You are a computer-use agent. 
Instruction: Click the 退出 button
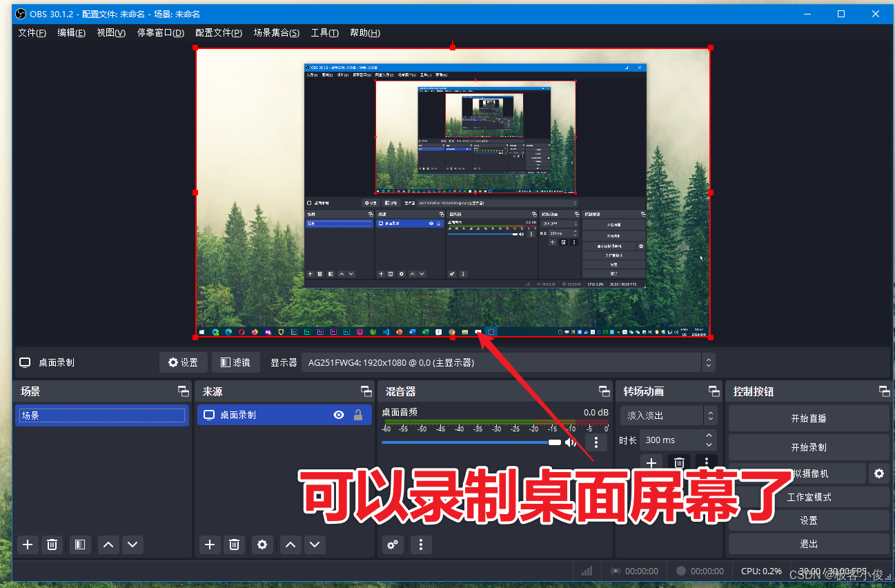[x=809, y=544]
